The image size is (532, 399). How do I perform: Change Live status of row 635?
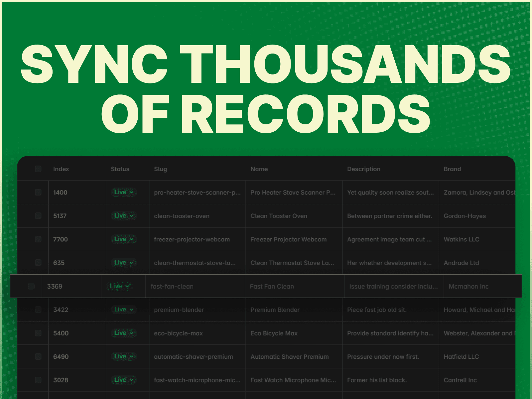pos(124,263)
